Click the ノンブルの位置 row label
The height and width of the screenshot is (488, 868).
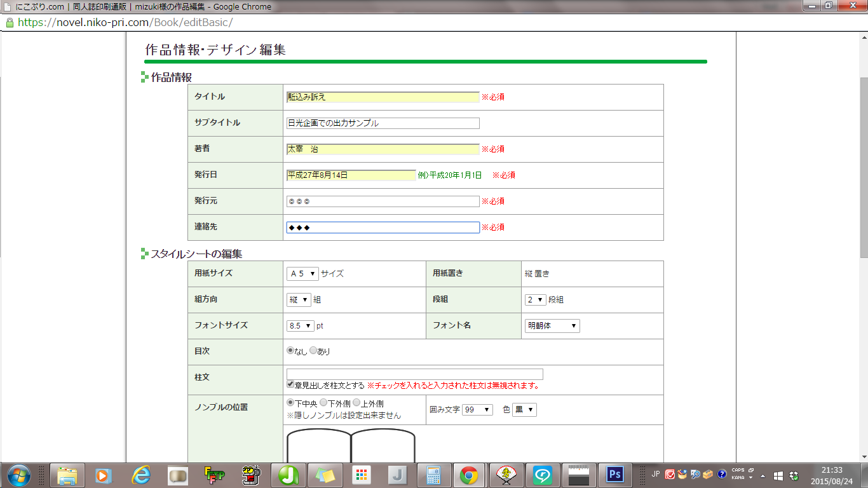tap(221, 407)
